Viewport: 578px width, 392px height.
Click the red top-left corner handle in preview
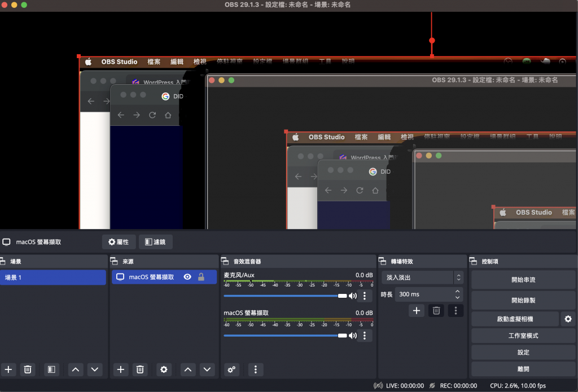pos(78,56)
